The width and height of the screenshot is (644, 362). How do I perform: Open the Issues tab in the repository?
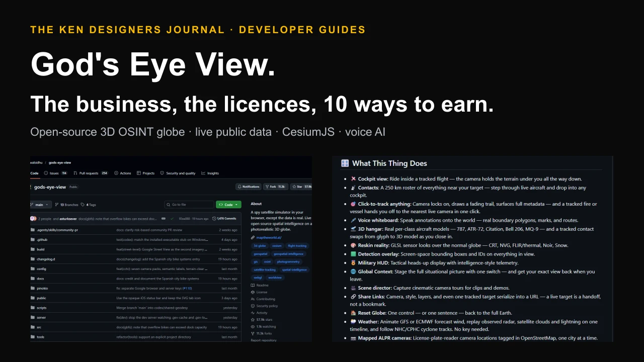pos(56,173)
